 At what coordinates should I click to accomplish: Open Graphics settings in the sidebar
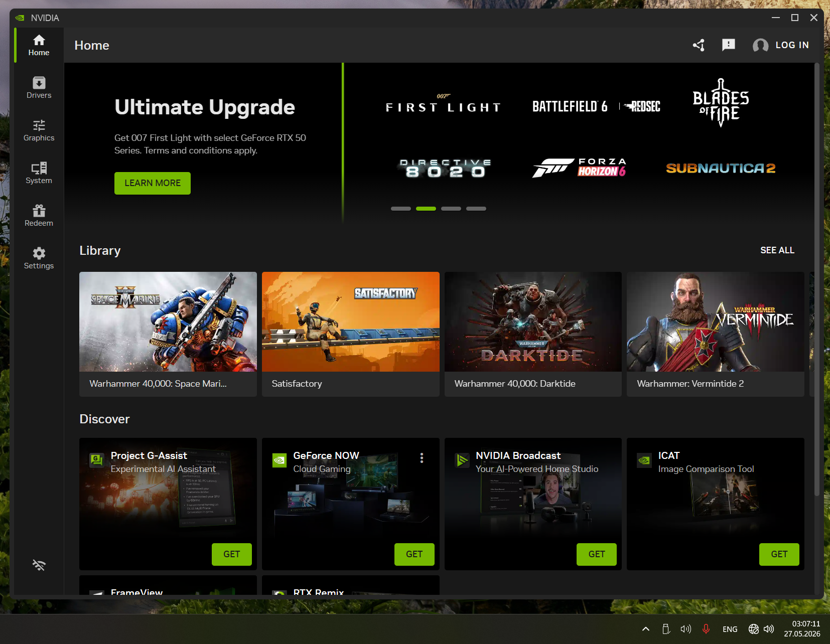click(39, 130)
